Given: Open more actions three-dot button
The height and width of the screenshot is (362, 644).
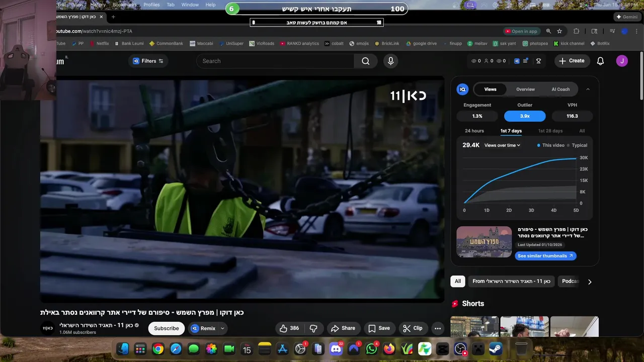Looking at the screenshot, I should [x=438, y=328].
